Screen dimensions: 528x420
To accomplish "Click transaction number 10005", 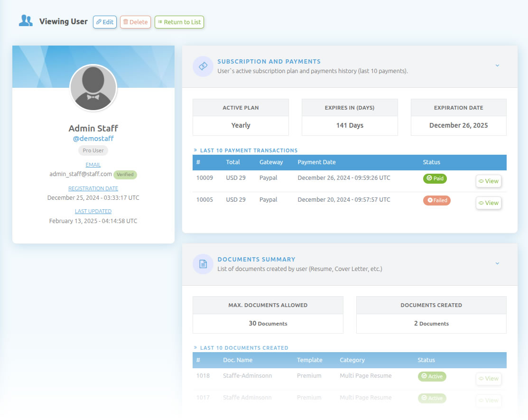I will [205, 200].
